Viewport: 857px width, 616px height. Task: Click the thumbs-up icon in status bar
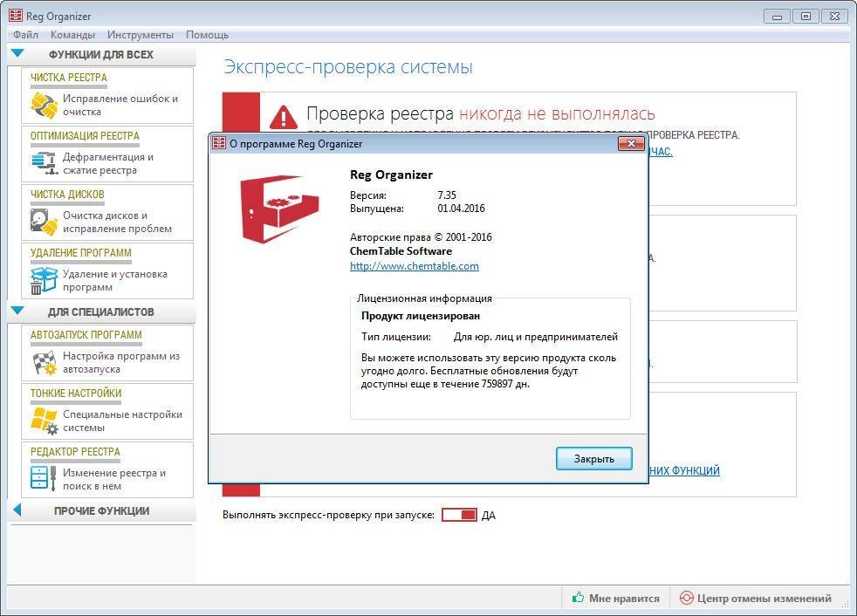[x=577, y=598]
